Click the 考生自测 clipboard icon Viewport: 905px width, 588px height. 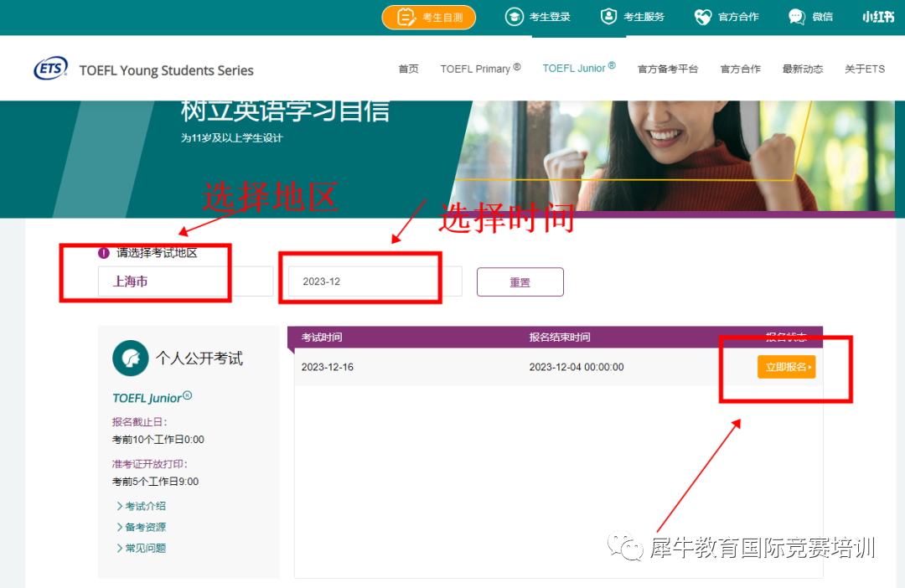[406, 18]
